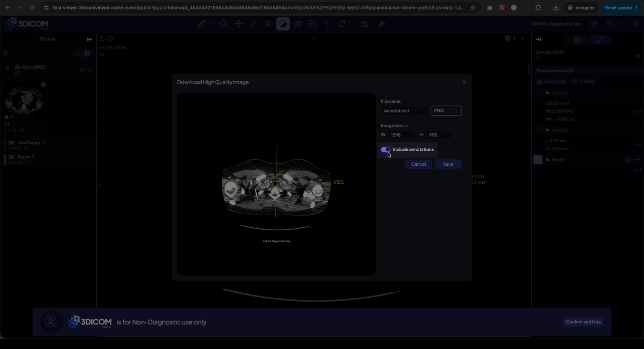644x349 pixels.
Task: Download measurements from the right panel
Action: (x=551, y=81)
